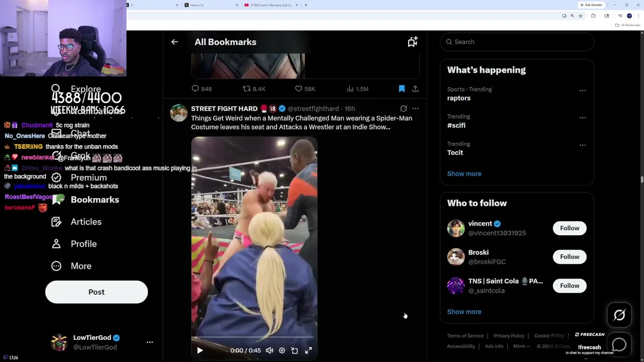Seek on the video progress bar

254,337
